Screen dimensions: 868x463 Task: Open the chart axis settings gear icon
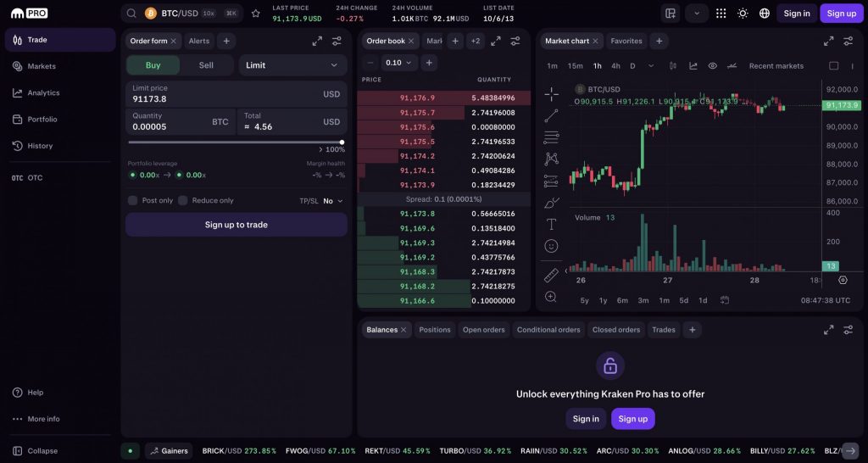(x=843, y=280)
